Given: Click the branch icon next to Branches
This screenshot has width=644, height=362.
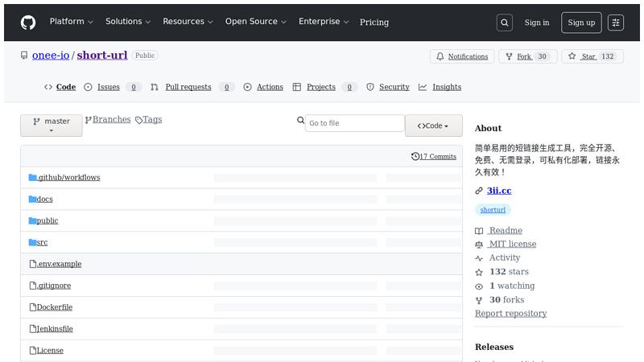Looking at the screenshot, I should pos(89,120).
